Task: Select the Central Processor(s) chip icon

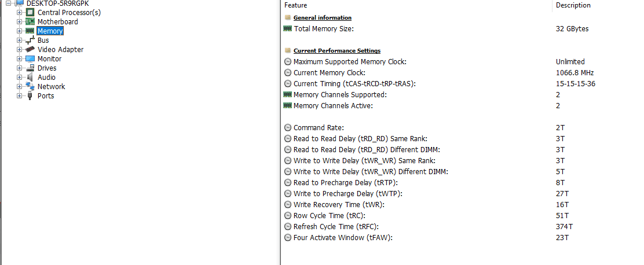Action: tap(30, 12)
